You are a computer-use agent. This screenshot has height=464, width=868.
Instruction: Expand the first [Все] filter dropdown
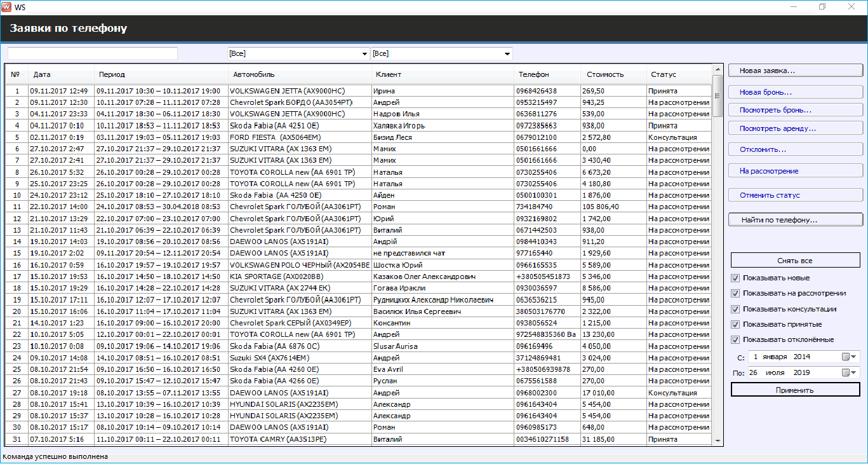click(x=364, y=54)
